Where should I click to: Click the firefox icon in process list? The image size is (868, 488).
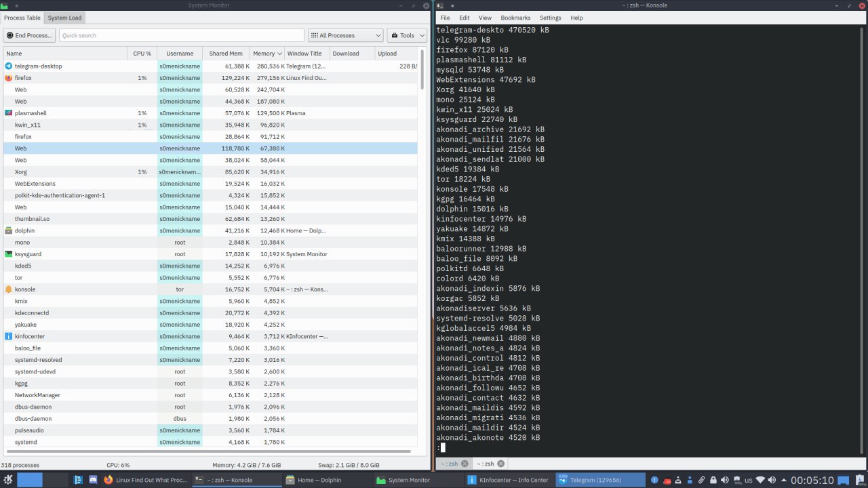9,78
